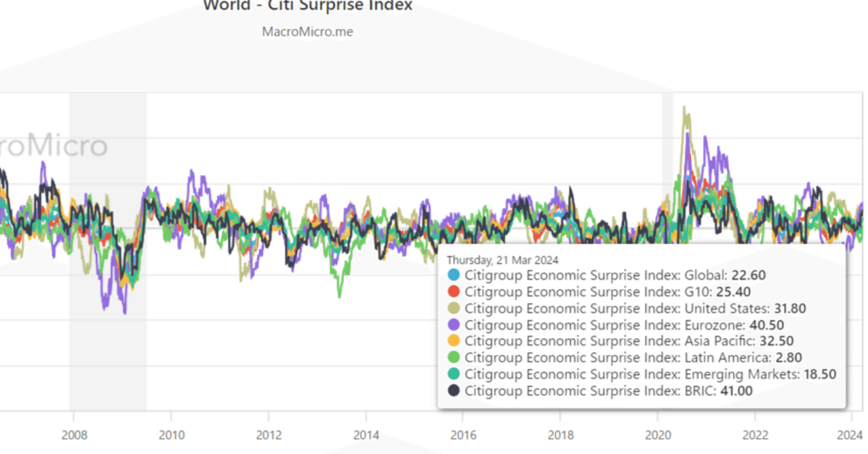Click the Latin America series label in tooltip
The width and height of the screenshot is (868, 454).
point(618,358)
